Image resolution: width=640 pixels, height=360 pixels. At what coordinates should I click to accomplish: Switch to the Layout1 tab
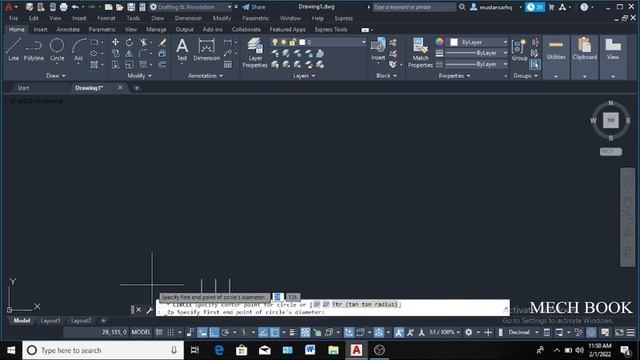tap(51, 321)
